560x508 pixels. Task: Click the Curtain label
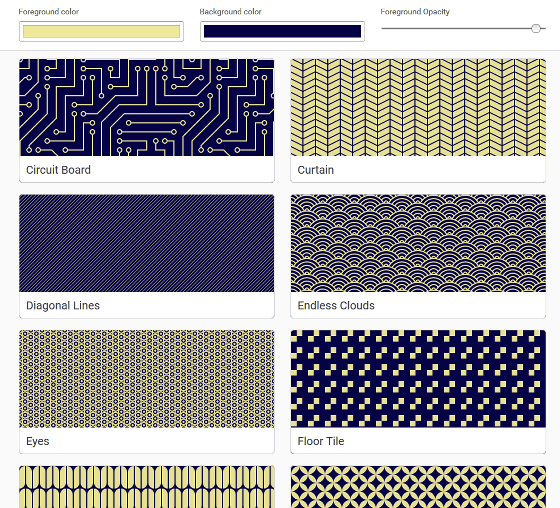[316, 170]
